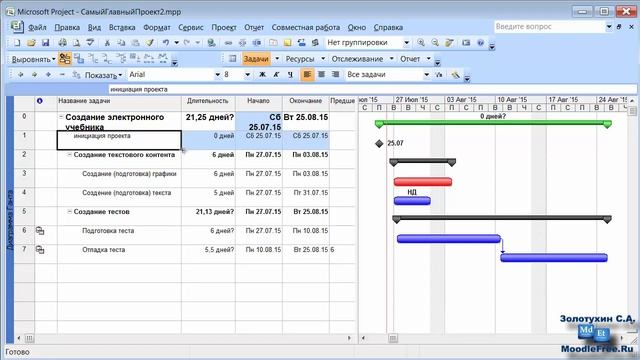Activate the format painter brush
Viewport: 640px width, 360px height.
coord(150,42)
